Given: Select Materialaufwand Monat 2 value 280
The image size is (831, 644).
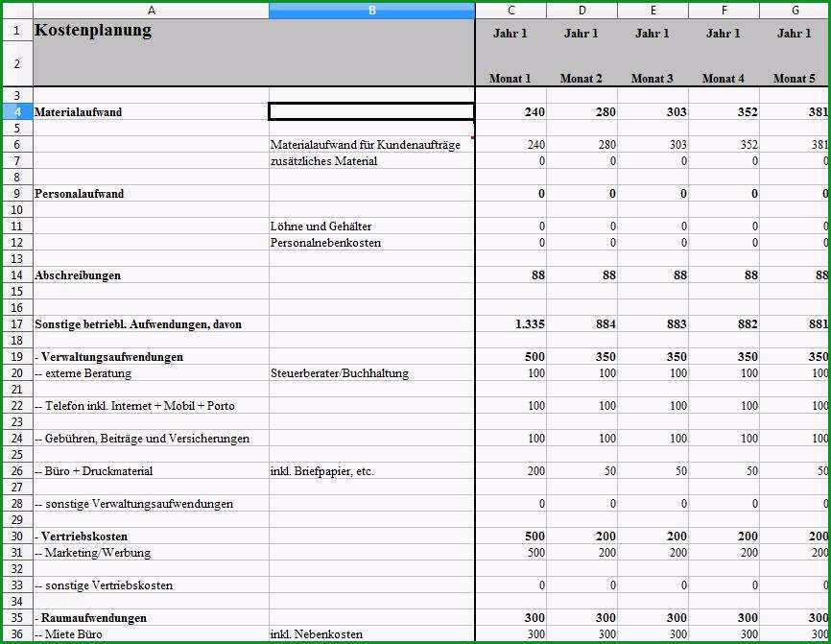Looking at the screenshot, I should coord(582,112).
